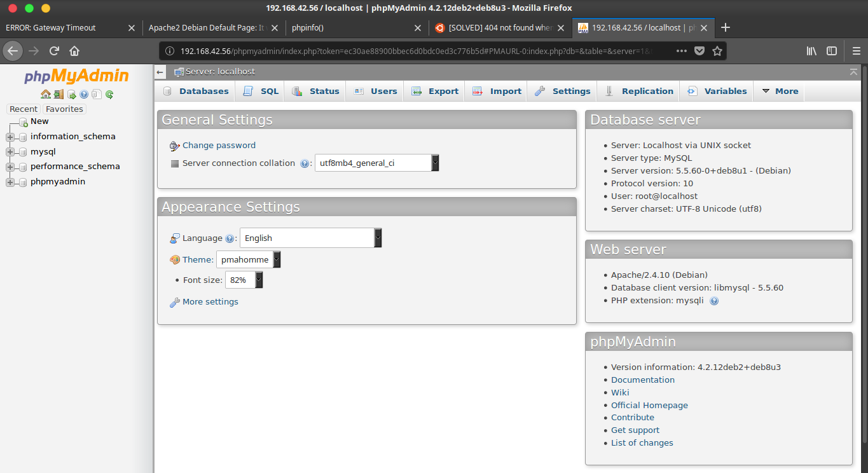This screenshot has height=473, width=868.
Task: Open the Import tab
Action: pyautogui.click(x=497, y=92)
